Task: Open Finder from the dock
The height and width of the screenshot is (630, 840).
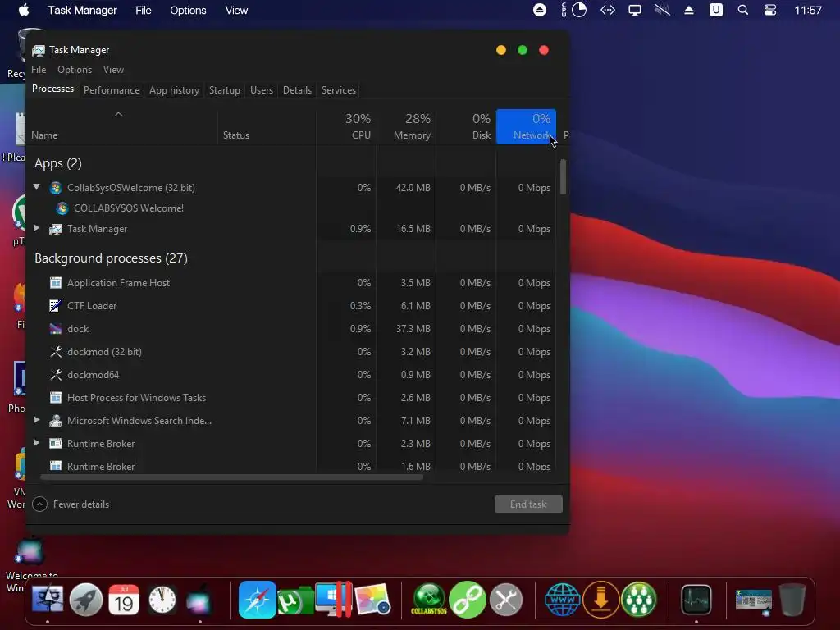Action: pyautogui.click(x=48, y=600)
